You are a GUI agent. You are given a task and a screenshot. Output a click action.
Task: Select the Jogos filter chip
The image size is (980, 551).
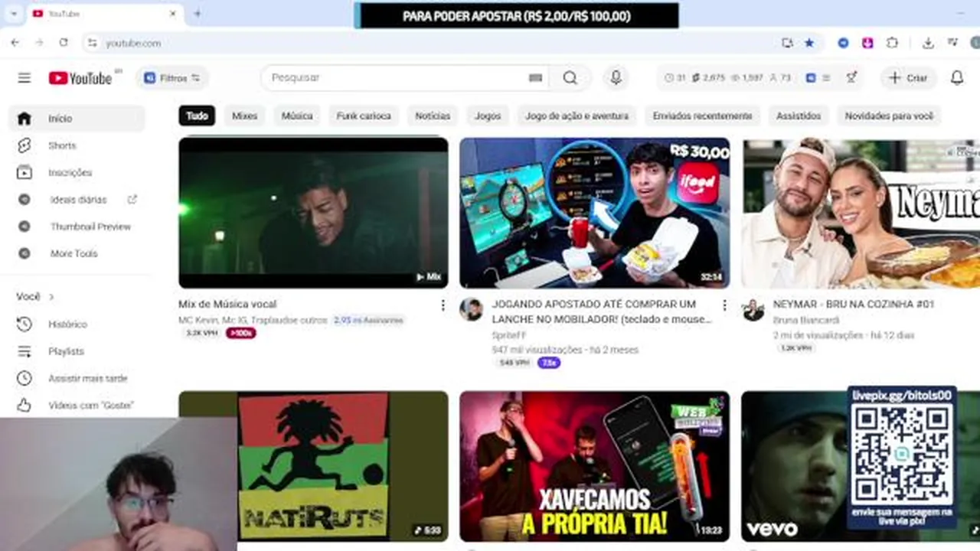(x=488, y=116)
